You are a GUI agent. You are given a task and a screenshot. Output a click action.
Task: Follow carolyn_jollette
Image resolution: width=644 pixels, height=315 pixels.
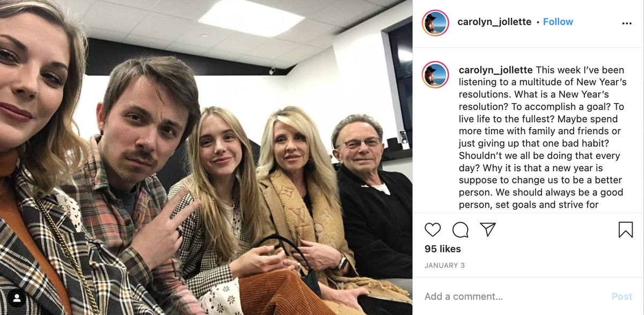click(558, 22)
